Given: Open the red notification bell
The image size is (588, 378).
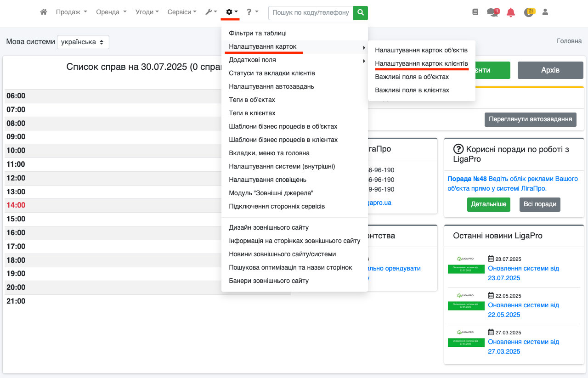Looking at the screenshot, I should click(510, 12).
